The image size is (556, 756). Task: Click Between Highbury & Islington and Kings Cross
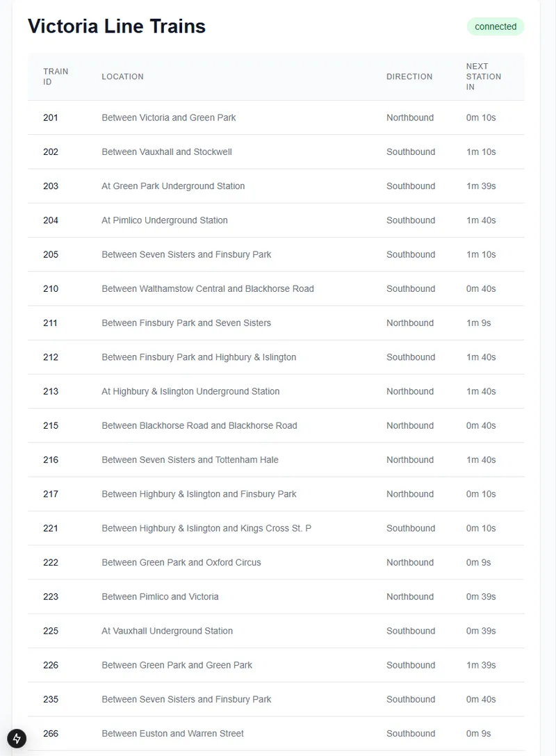(206, 528)
